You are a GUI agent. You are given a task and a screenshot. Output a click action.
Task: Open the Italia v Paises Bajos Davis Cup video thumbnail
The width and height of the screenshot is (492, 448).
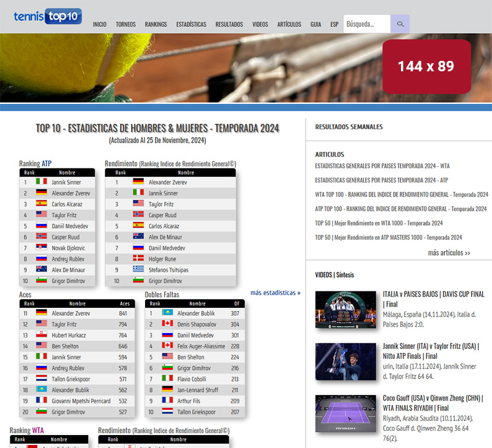click(346, 310)
